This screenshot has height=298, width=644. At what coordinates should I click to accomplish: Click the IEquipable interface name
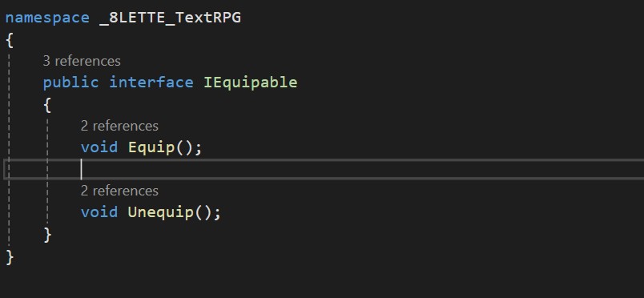pos(251,83)
